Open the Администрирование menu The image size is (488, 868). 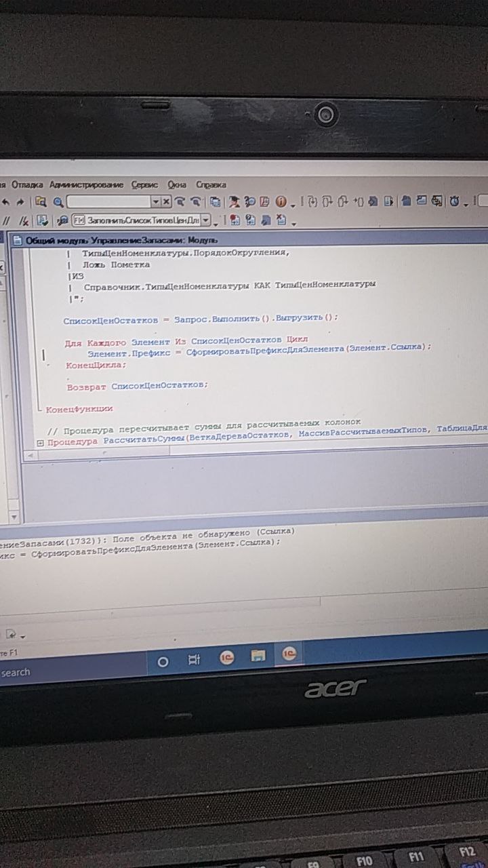(87, 184)
